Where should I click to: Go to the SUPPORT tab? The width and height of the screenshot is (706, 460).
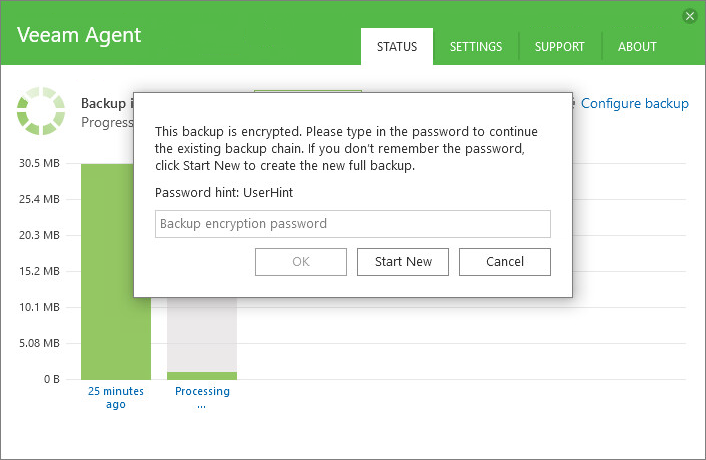pos(560,46)
